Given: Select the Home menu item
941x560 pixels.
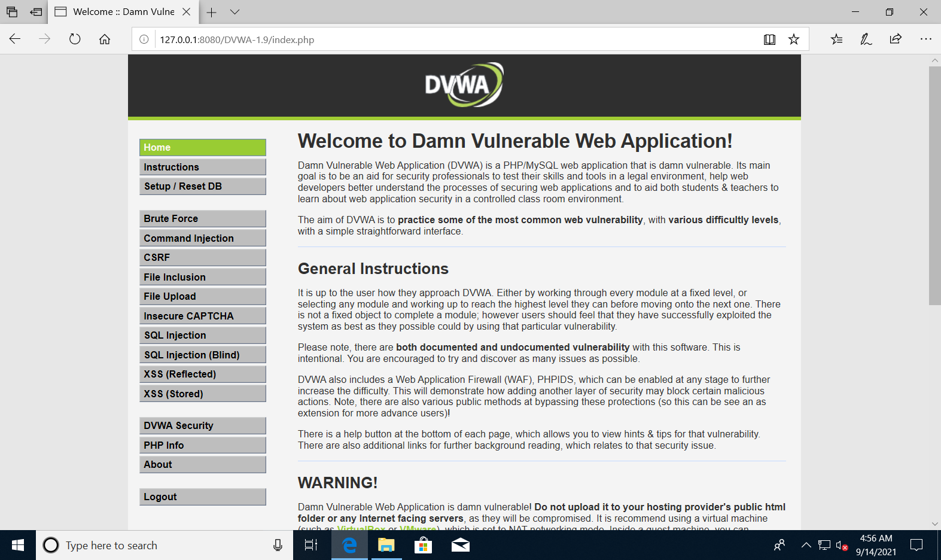Looking at the screenshot, I should click(203, 147).
